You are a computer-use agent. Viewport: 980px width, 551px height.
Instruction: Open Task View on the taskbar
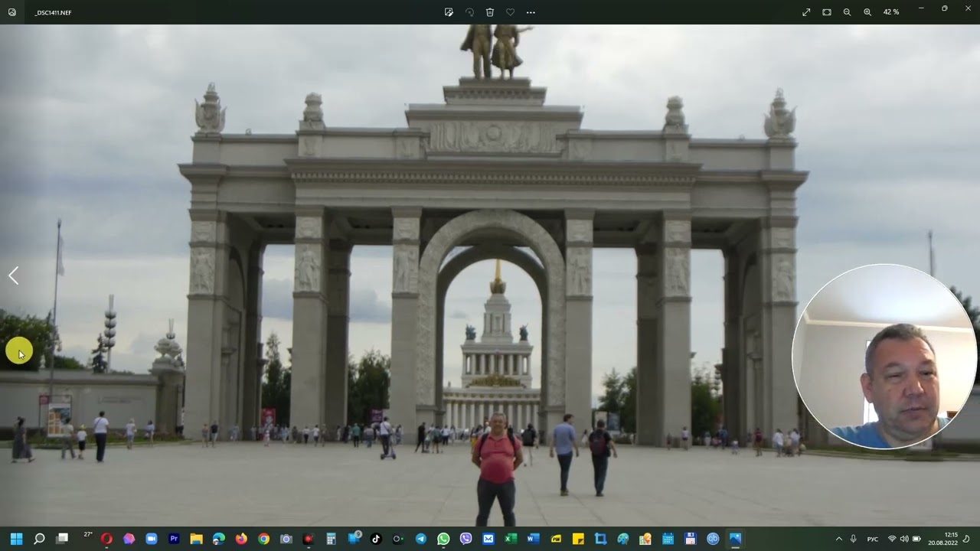63,539
